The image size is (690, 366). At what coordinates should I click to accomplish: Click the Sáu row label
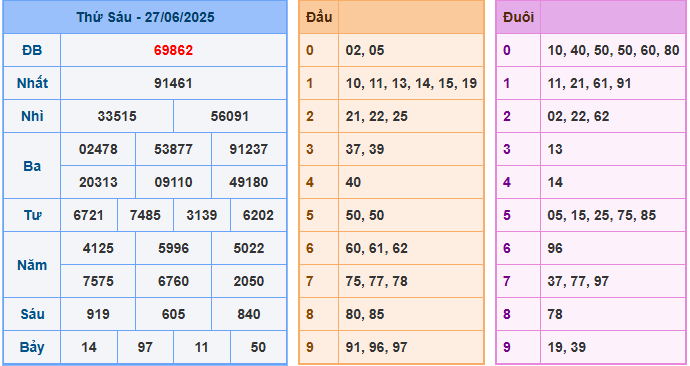click(x=32, y=314)
